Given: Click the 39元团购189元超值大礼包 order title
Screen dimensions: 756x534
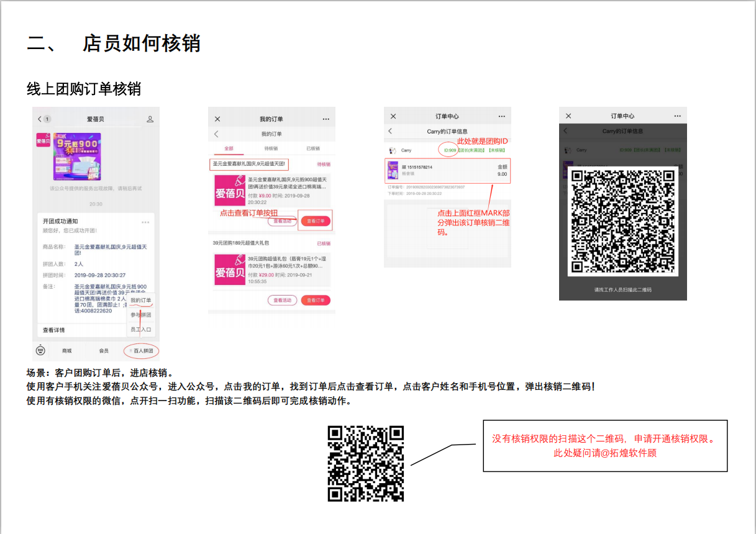Looking at the screenshot, I should click(242, 243).
